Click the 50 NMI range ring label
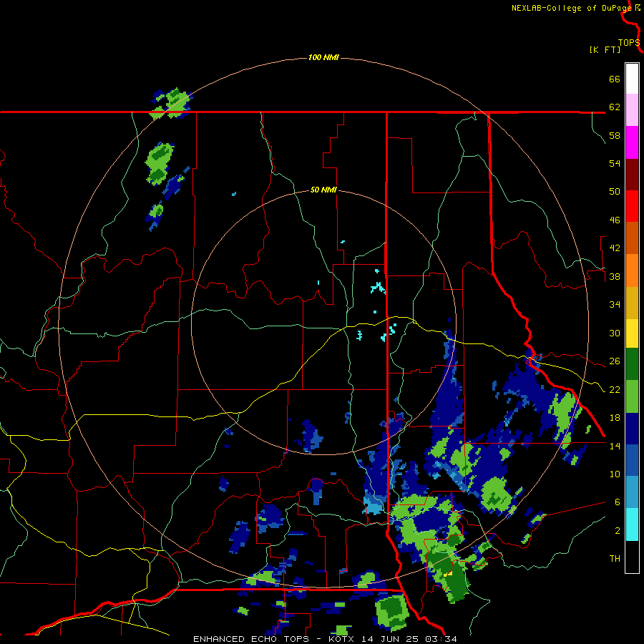Viewport: 644px width, 644px height. (x=323, y=190)
